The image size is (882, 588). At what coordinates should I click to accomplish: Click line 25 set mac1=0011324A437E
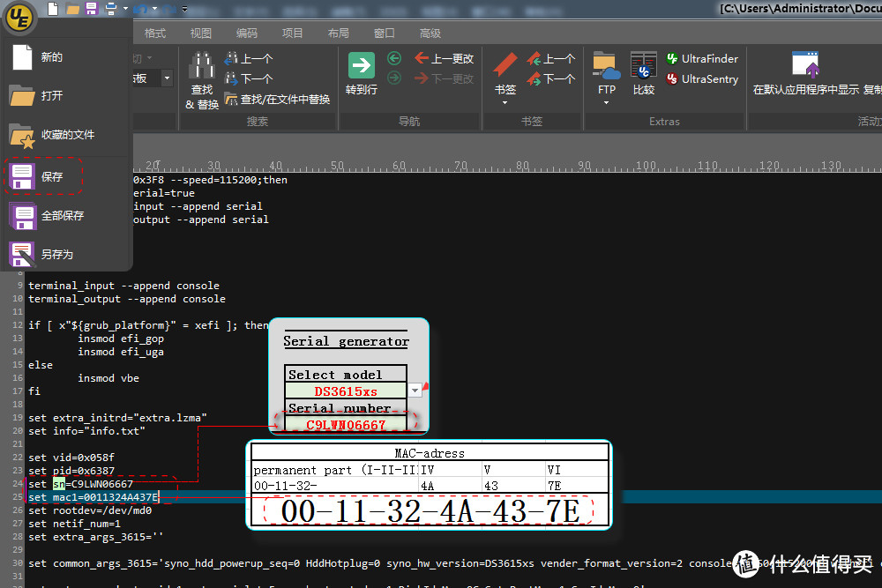(x=93, y=497)
